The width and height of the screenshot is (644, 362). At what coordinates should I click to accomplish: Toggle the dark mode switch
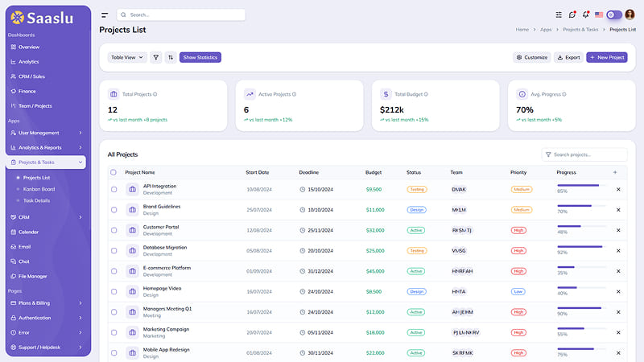(x=614, y=14)
